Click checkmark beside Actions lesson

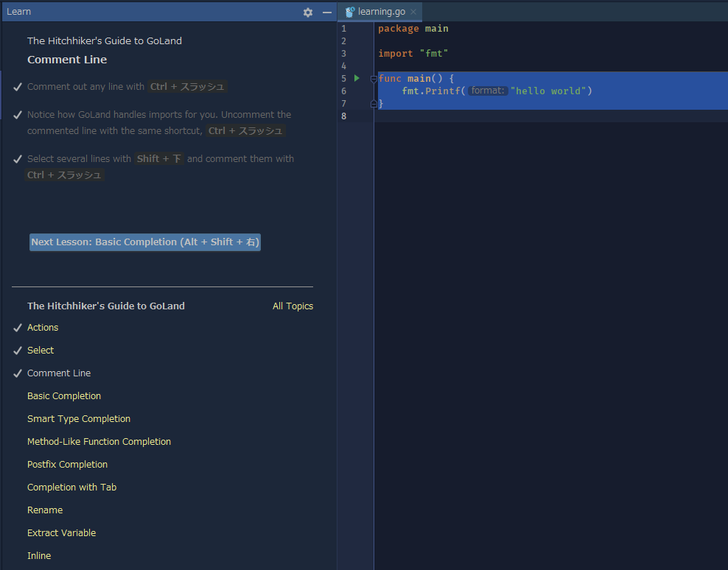click(18, 328)
